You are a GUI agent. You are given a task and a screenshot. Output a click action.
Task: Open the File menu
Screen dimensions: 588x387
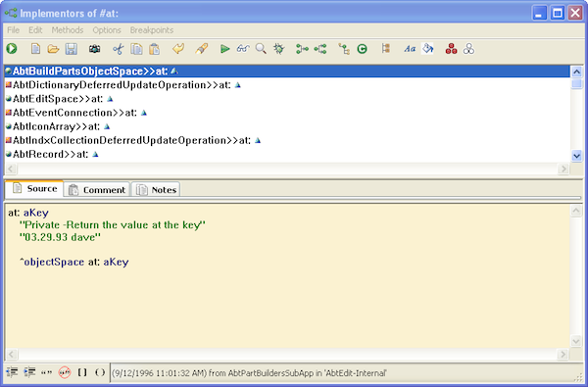(13, 30)
